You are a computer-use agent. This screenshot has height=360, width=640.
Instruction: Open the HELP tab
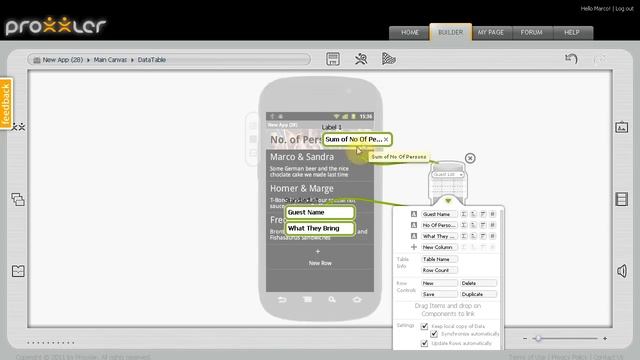coord(572,32)
